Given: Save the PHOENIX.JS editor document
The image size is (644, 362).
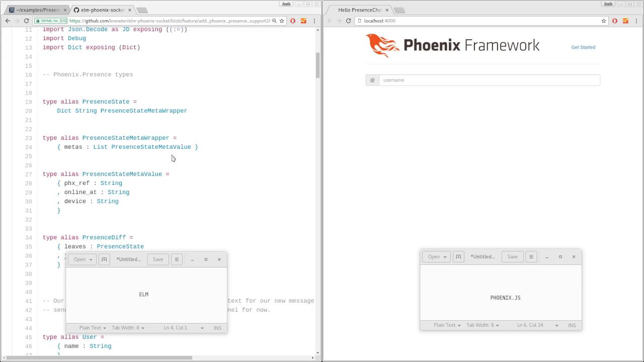Looking at the screenshot, I should pyautogui.click(x=512, y=256).
